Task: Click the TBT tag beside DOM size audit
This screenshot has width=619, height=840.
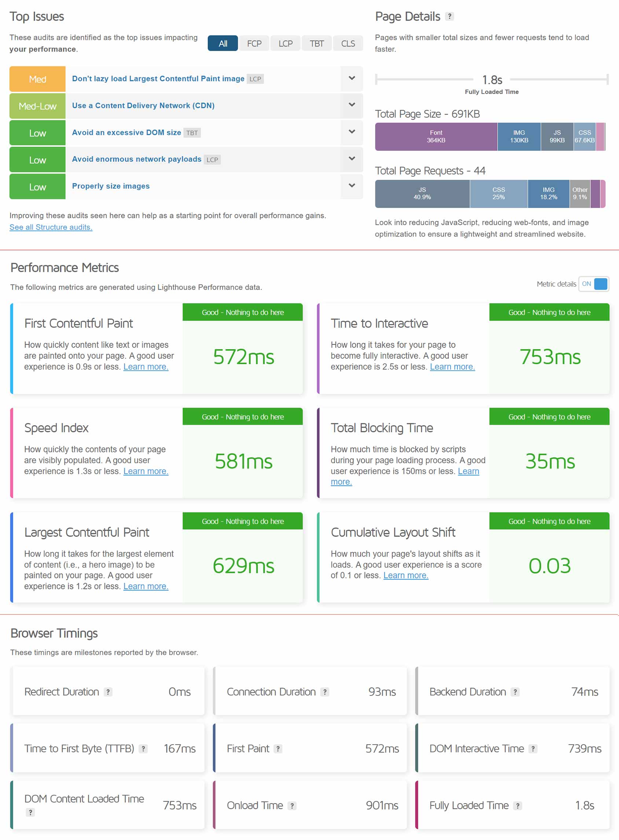Action: (x=192, y=133)
